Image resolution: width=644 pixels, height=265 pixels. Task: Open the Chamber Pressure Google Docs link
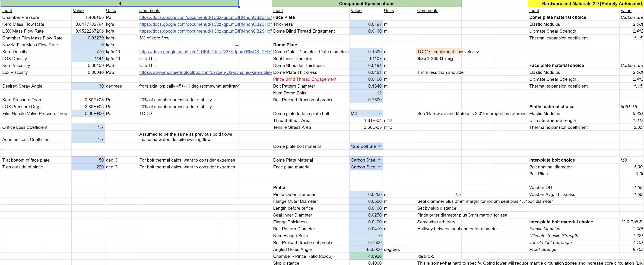(x=205, y=17)
